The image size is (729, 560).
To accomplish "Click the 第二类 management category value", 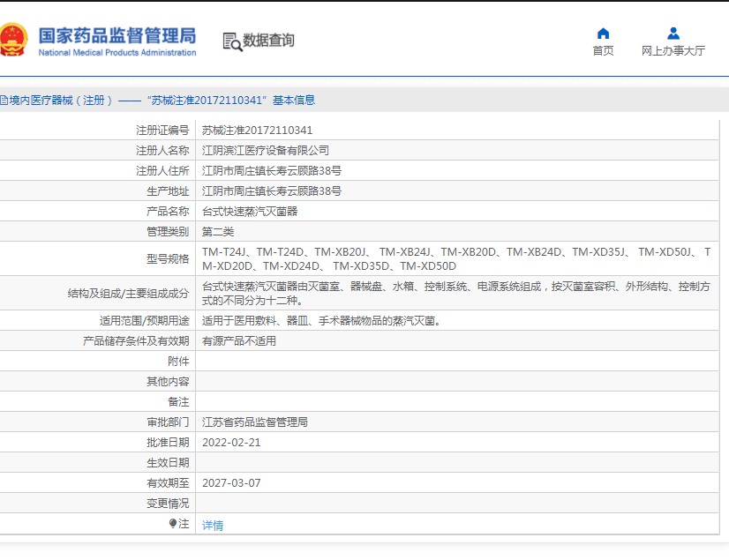I will [x=218, y=231].
